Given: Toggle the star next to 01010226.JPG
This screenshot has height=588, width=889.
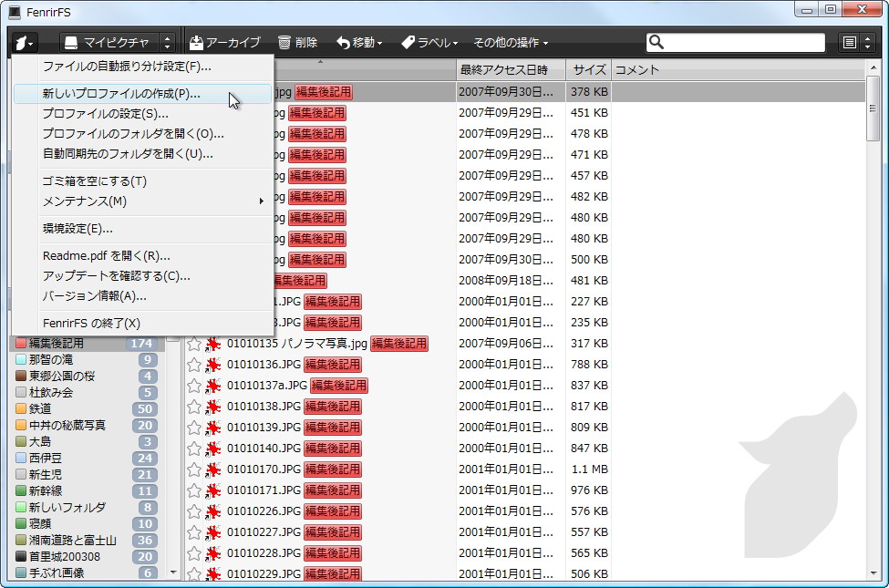Looking at the screenshot, I should point(194,511).
